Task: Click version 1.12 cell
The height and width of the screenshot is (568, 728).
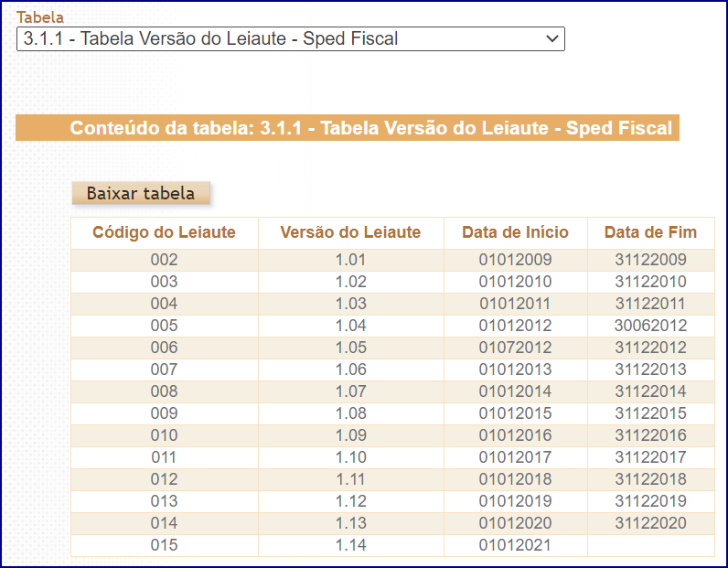Action: coord(351,501)
